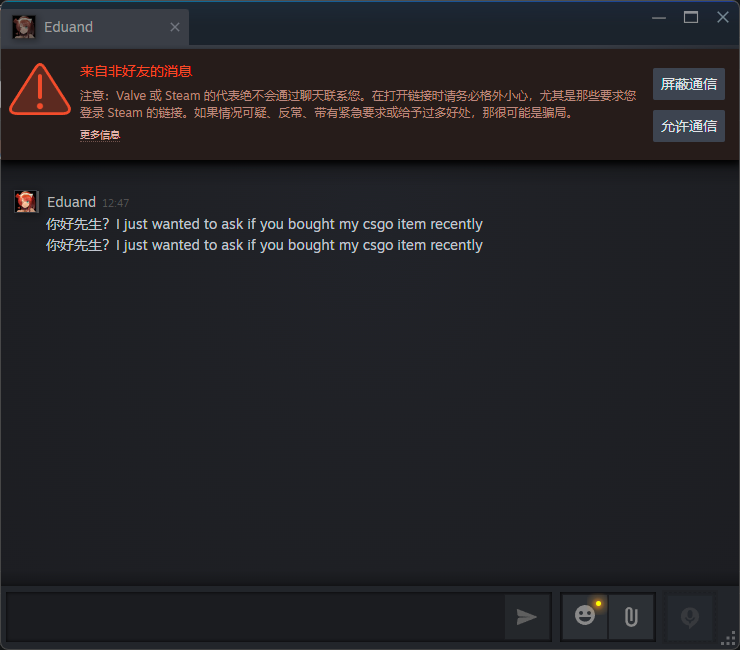Maximize the chat window
The width and height of the screenshot is (740, 650).
691,17
